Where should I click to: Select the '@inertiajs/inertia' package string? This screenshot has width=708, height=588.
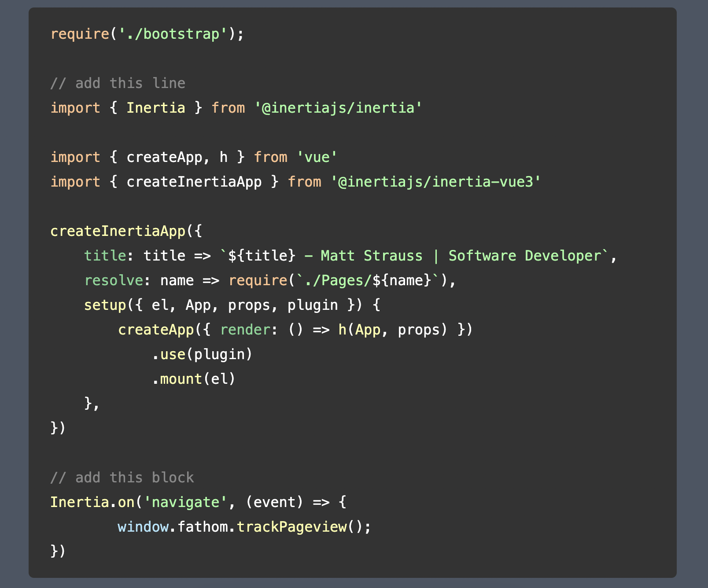point(338,108)
